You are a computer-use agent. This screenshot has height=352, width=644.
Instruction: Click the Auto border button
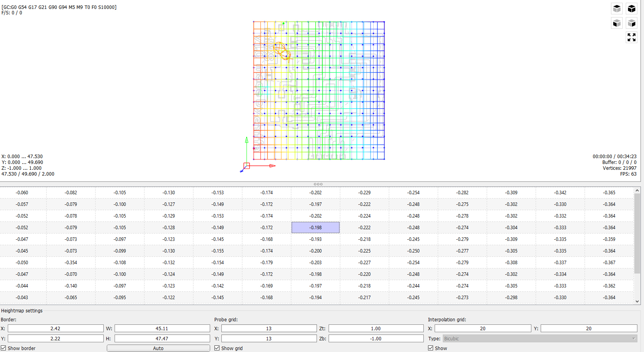[158, 348]
